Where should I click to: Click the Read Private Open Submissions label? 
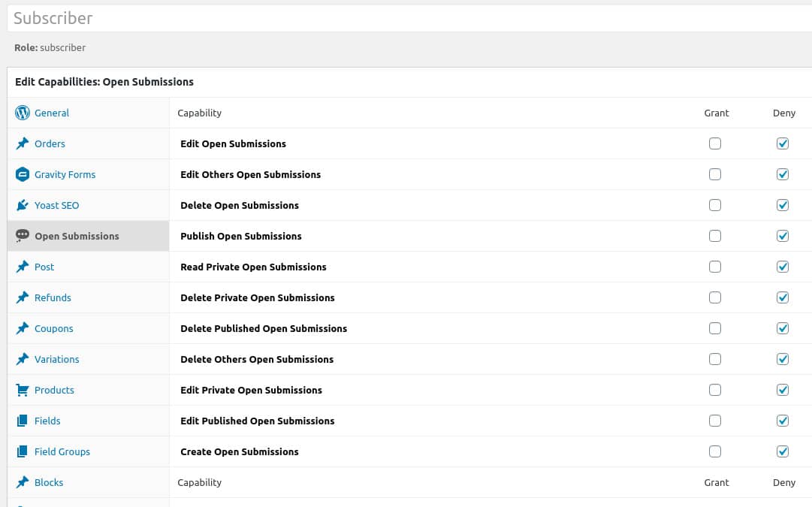[x=253, y=267]
